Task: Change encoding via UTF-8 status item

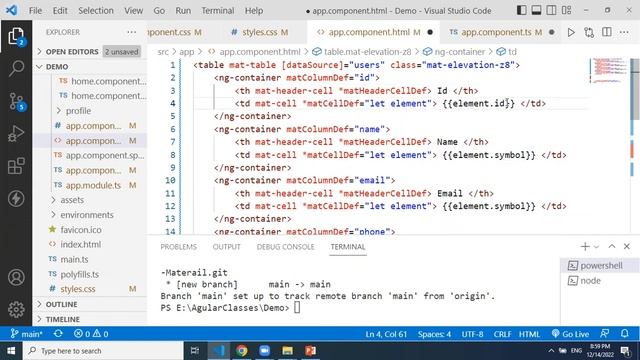Action: click(x=472, y=334)
